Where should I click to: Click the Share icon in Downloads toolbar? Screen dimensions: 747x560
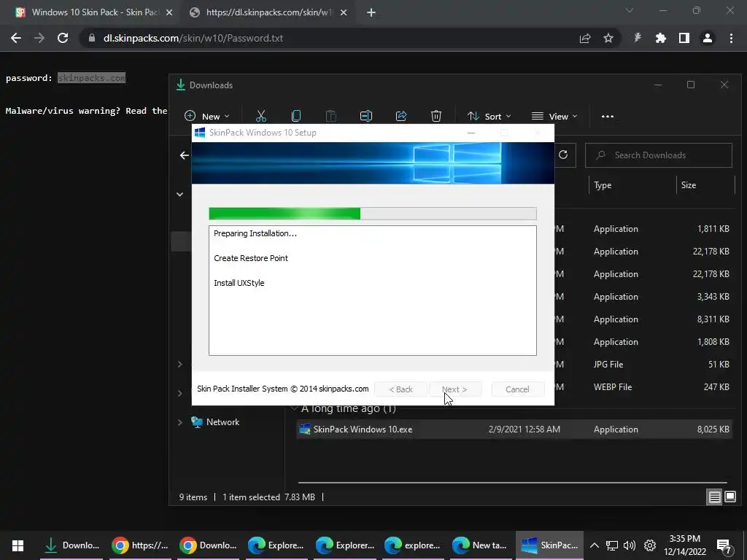click(401, 116)
